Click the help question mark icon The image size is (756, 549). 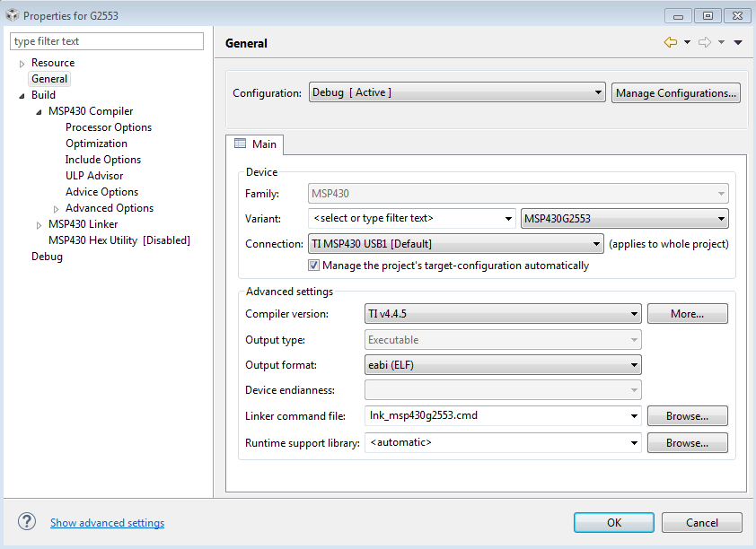coord(27,522)
